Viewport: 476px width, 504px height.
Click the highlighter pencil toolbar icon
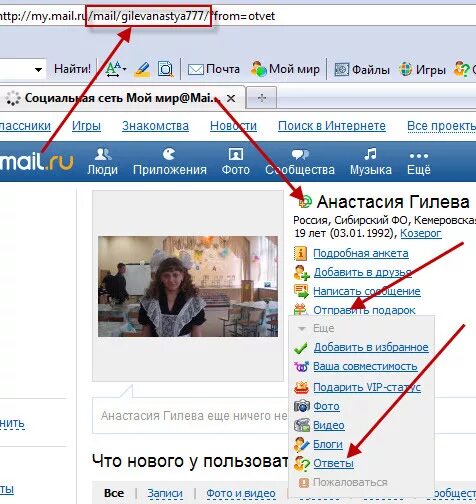tap(142, 70)
